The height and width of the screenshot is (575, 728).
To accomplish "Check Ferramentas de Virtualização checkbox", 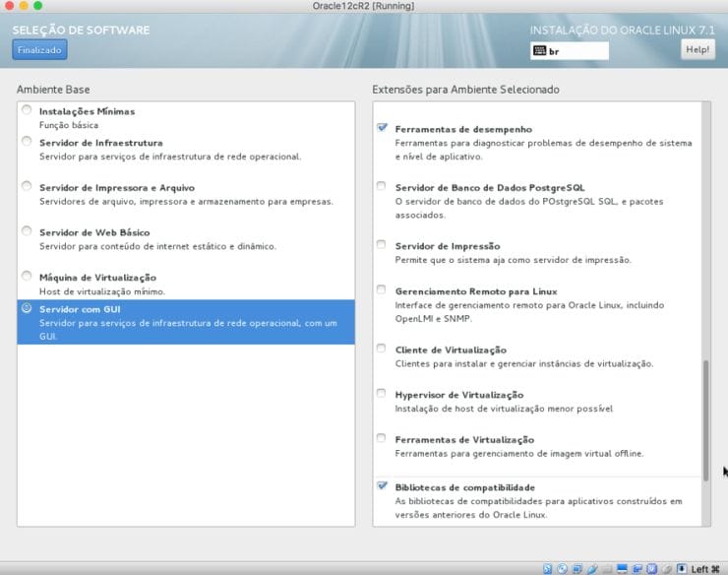I will point(381,438).
